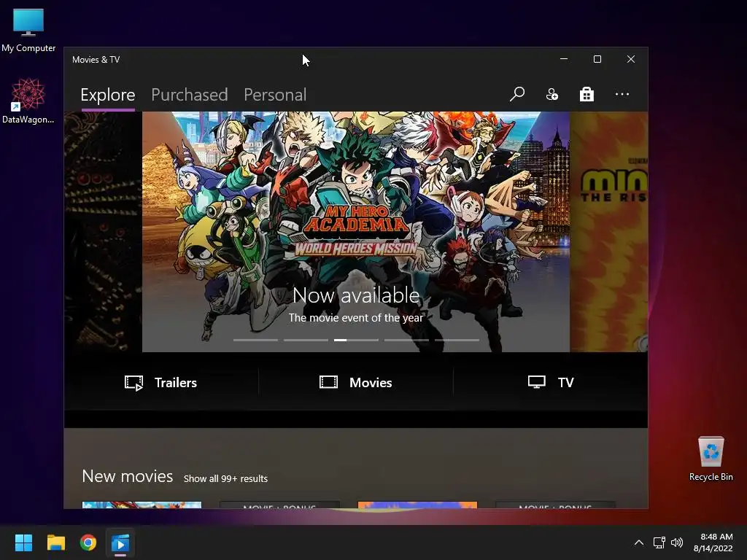Open the volume speaker tray icon
The width and height of the screenshot is (747, 560).
click(x=676, y=542)
